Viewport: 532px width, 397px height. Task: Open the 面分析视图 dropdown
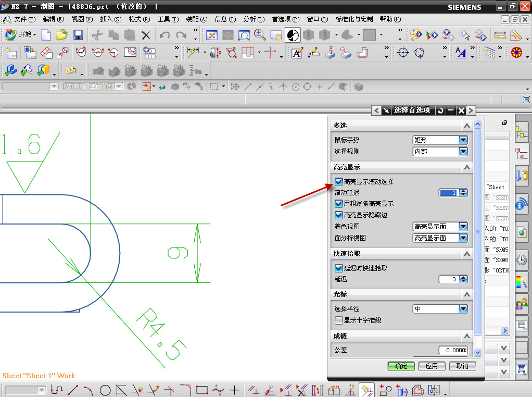tap(440, 238)
